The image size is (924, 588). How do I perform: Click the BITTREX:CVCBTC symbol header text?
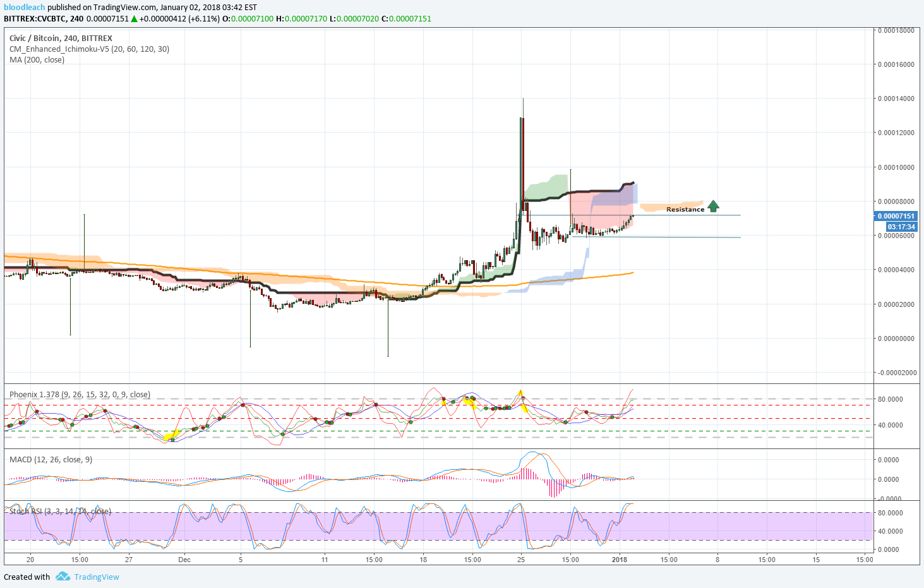click(x=44, y=18)
